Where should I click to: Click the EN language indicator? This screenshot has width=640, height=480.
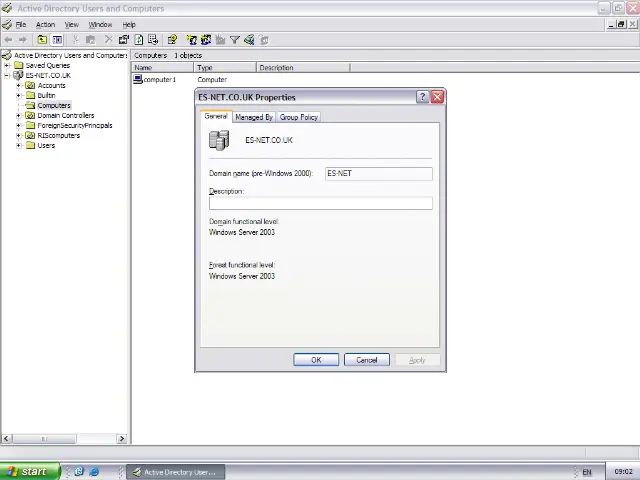pyautogui.click(x=587, y=472)
